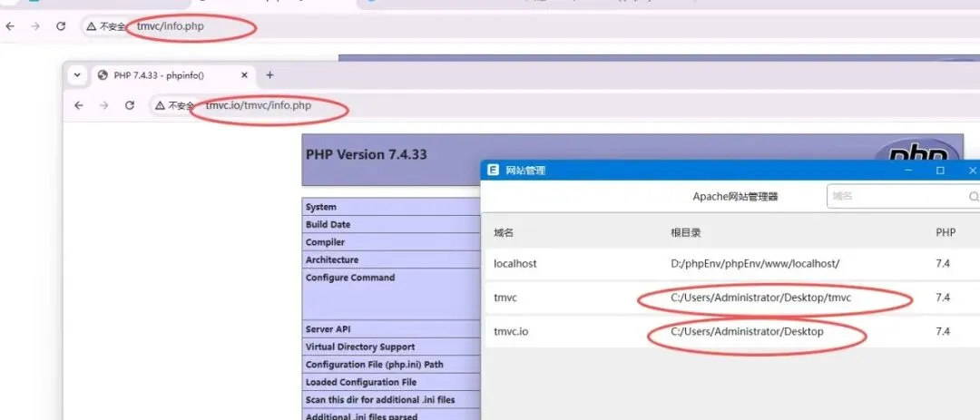Open tab search dropdown in inner browser
980x420 pixels.
tap(77, 75)
